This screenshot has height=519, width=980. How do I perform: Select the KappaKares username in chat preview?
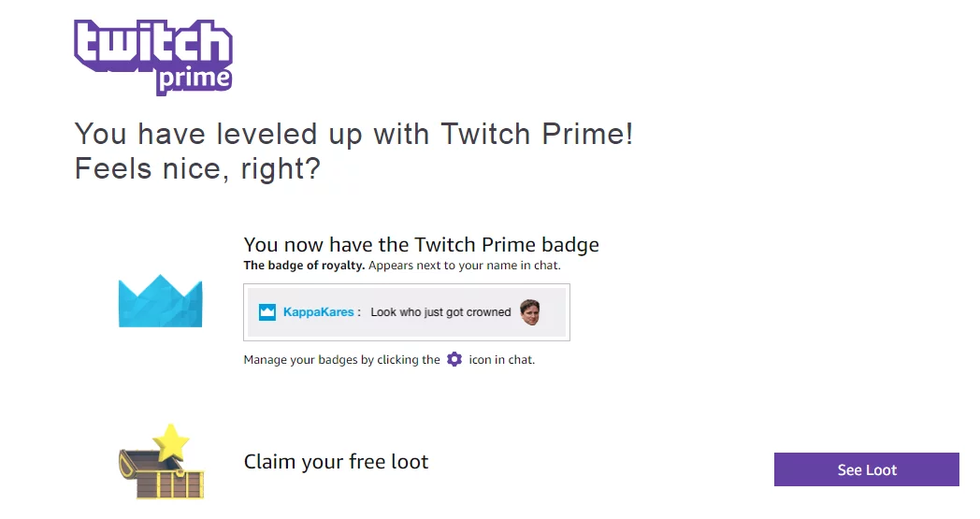(318, 312)
